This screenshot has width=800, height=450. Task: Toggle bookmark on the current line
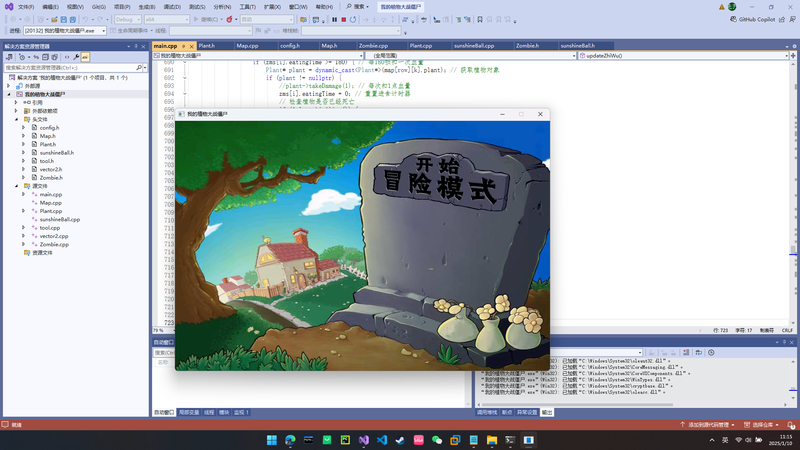pyautogui.click(x=480, y=19)
